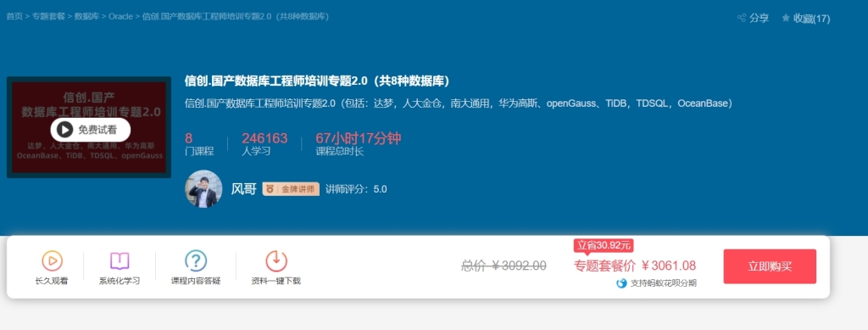Click the 246163 人学习 statistic
868x330 pixels.
[x=264, y=144]
